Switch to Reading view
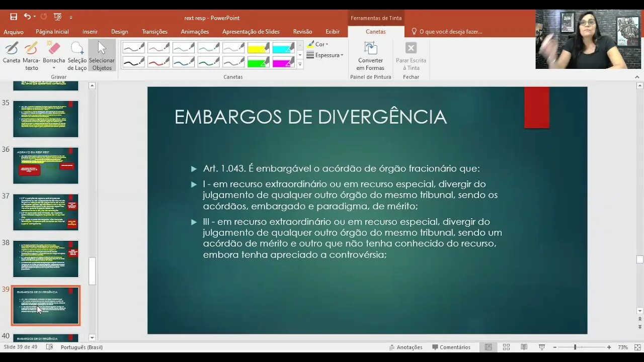 pos(524,347)
